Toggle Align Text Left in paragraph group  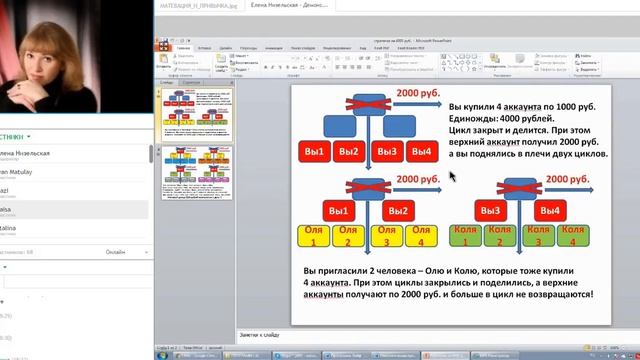pos(338,67)
